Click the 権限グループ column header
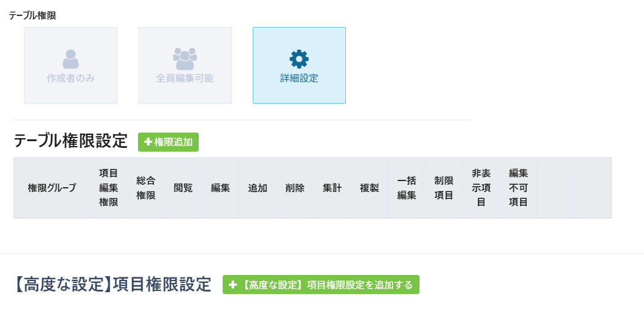Image resolution: width=644 pixels, height=321 pixels. [52, 188]
